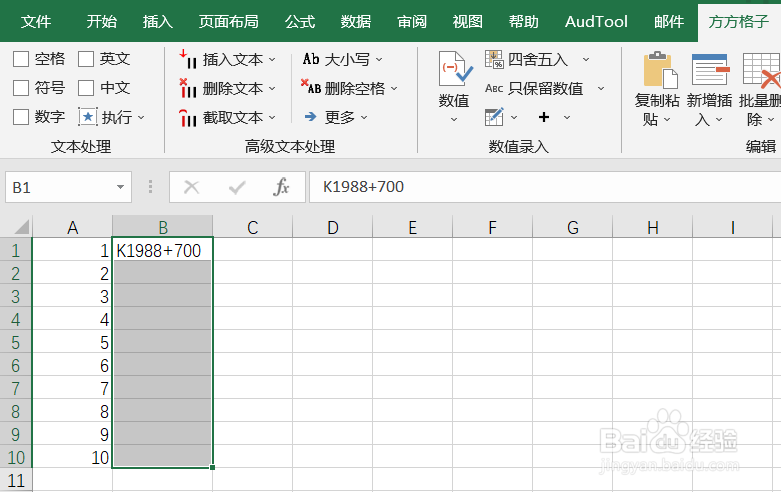781x492 pixels.
Task: Open the 删除空格 dropdown arrow
Action: point(394,89)
